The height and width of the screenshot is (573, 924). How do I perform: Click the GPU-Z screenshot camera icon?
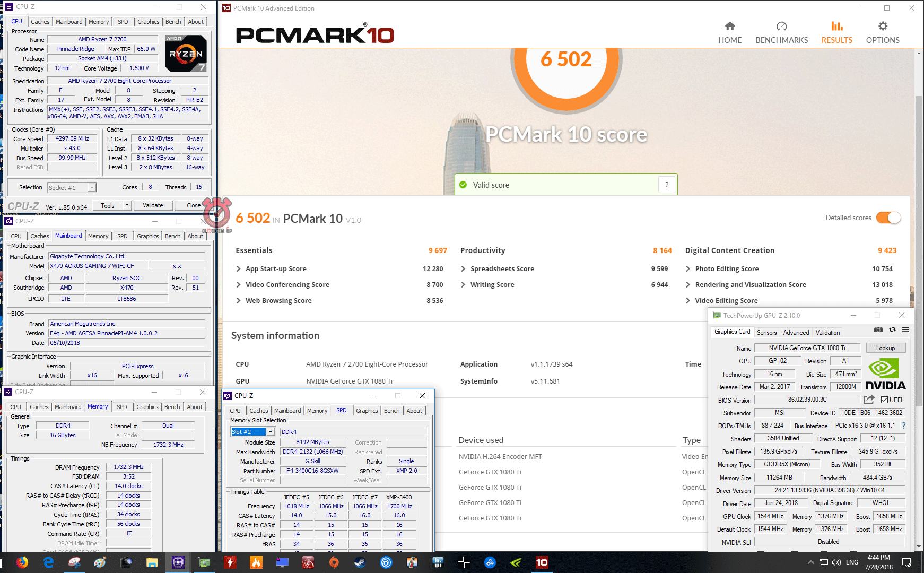pos(878,330)
